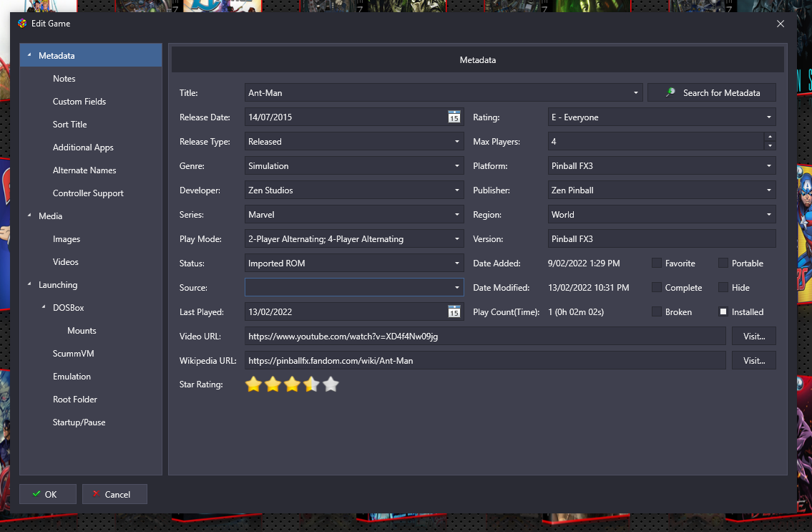Open Startup/Pause section
The height and width of the screenshot is (532, 812).
(x=79, y=422)
